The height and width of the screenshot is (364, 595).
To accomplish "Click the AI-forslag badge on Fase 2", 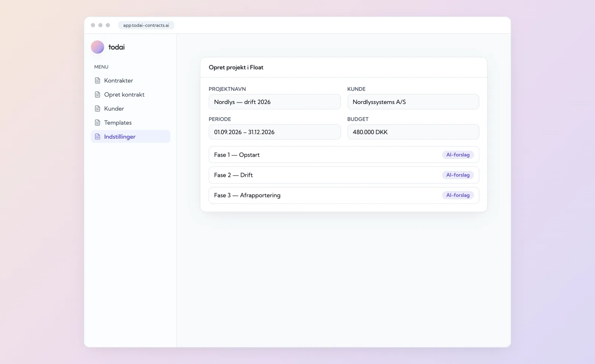I will (x=458, y=175).
